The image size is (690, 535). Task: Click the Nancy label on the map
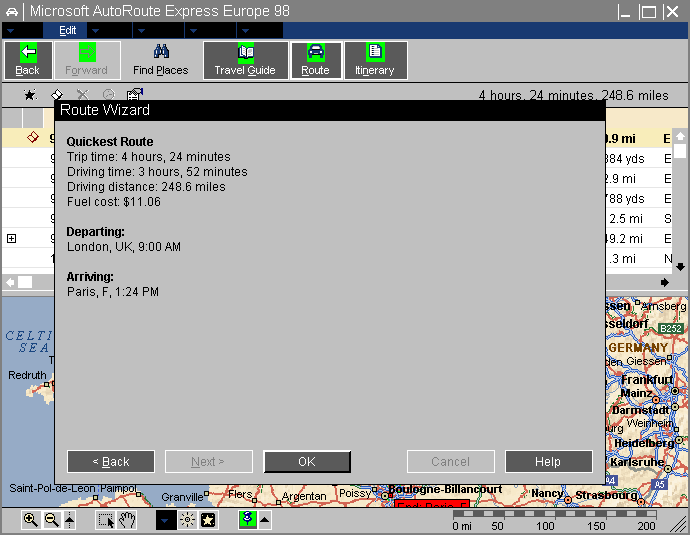pos(547,494)
